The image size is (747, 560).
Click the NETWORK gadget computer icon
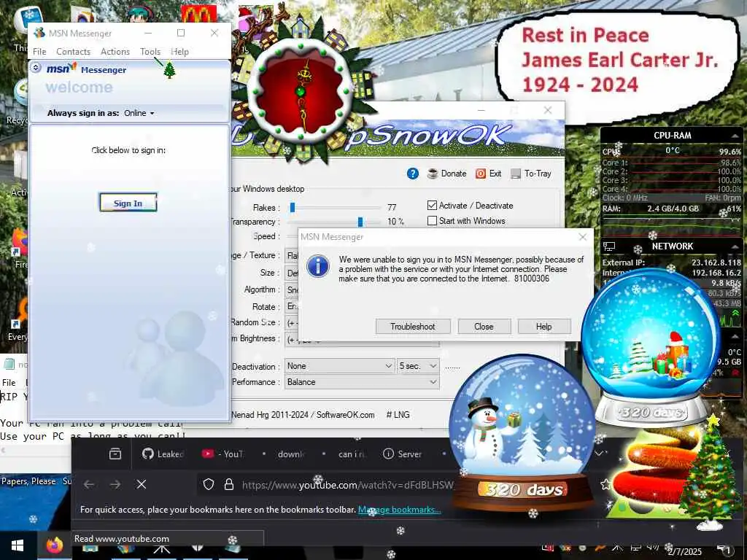point(609,246)
